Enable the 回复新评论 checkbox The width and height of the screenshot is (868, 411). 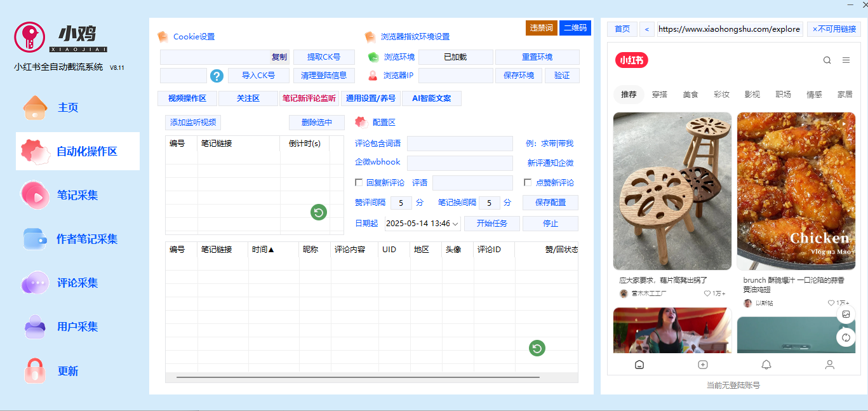pos(359,182)
